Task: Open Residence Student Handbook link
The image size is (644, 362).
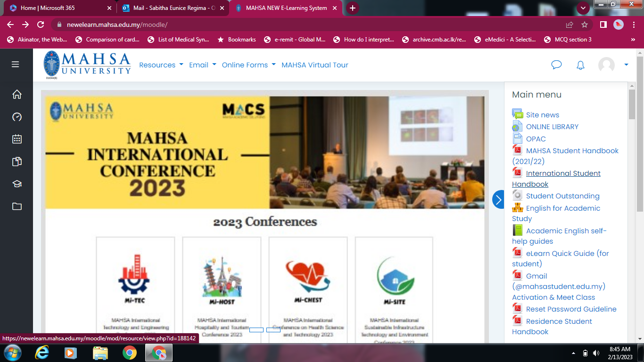Action: click(x=552, y=326)
